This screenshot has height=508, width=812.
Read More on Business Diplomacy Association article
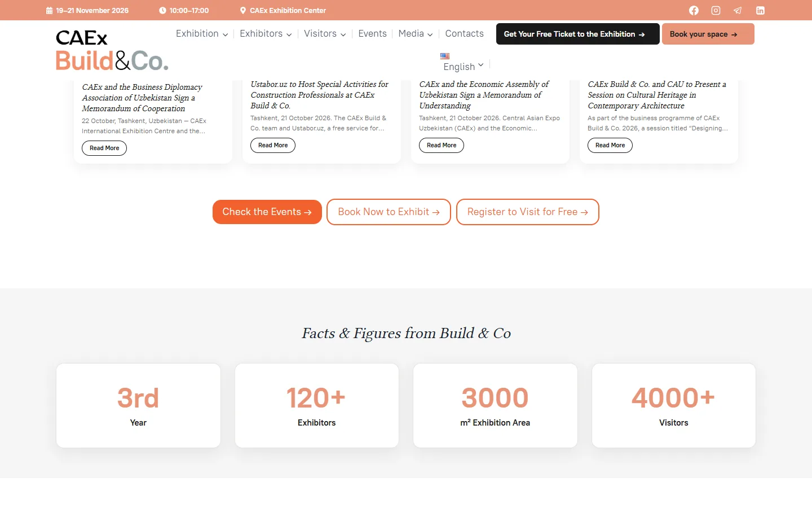[x=104, y=148]
